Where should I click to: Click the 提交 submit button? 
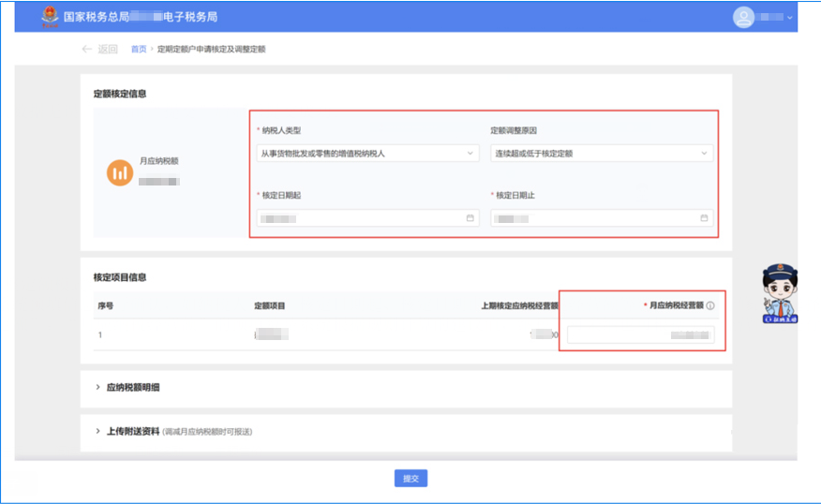(x=410, y=478)
